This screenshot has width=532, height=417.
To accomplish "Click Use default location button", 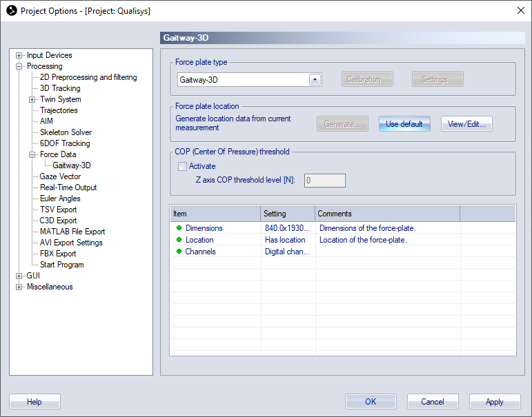I will (x=404, y=124).
